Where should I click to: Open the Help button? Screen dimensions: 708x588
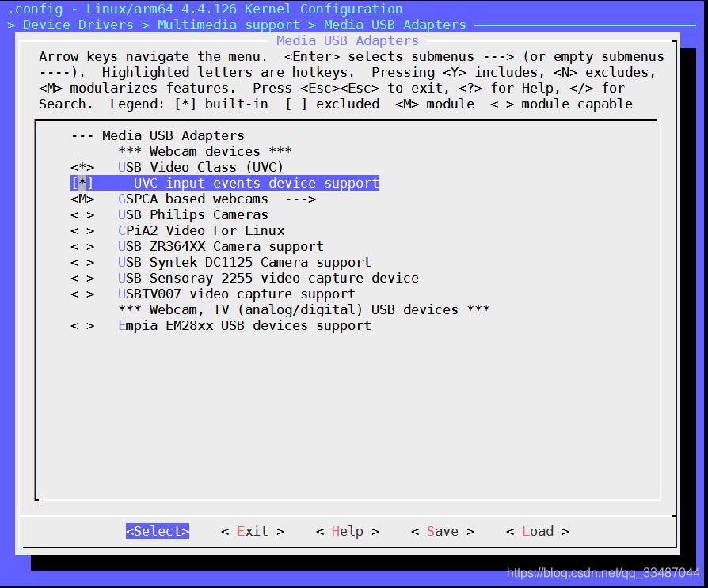(x=348, y=531)
